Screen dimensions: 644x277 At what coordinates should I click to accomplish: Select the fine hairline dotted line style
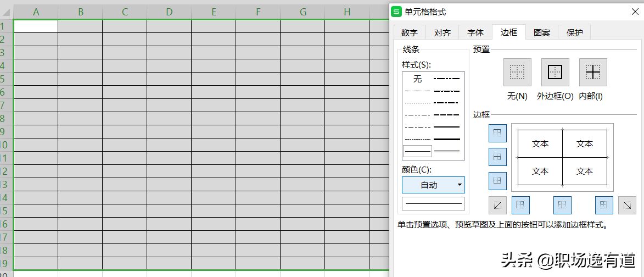[417, 91]
